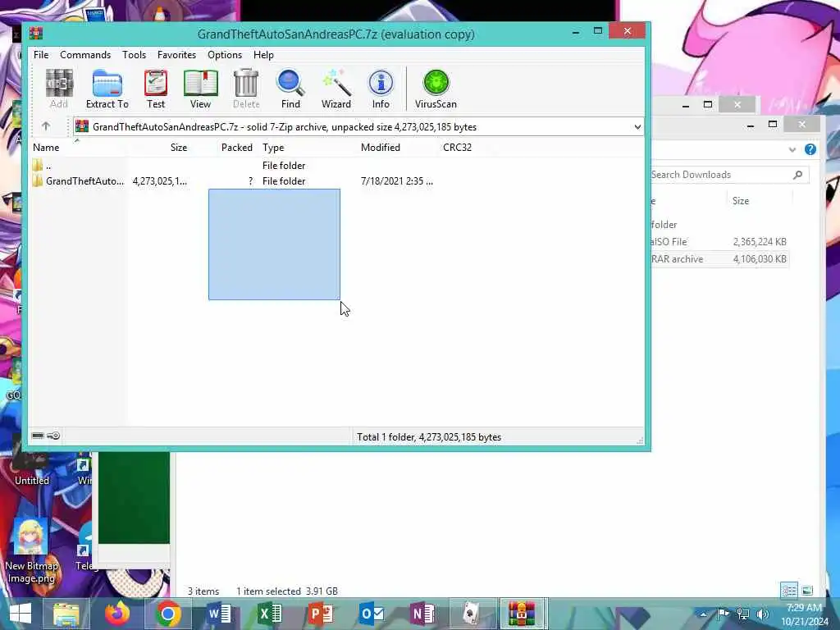
Task: Click the network tray icon
Action: [x=743, y=614]
